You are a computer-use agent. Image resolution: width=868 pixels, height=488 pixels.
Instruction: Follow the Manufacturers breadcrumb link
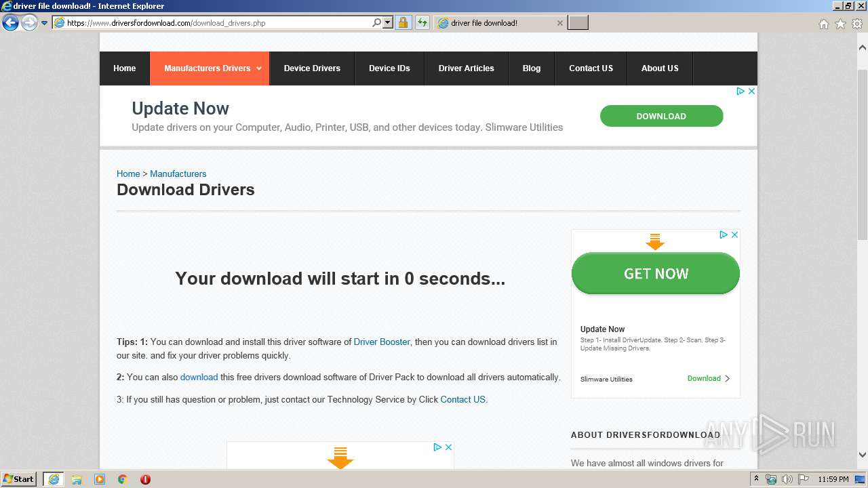click(x=178, y=174)
